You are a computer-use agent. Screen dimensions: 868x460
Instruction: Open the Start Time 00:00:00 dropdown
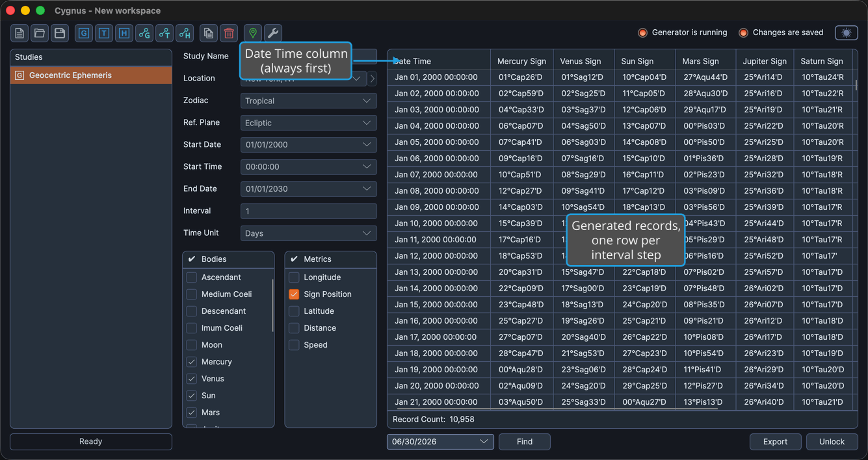pos(308,167)
